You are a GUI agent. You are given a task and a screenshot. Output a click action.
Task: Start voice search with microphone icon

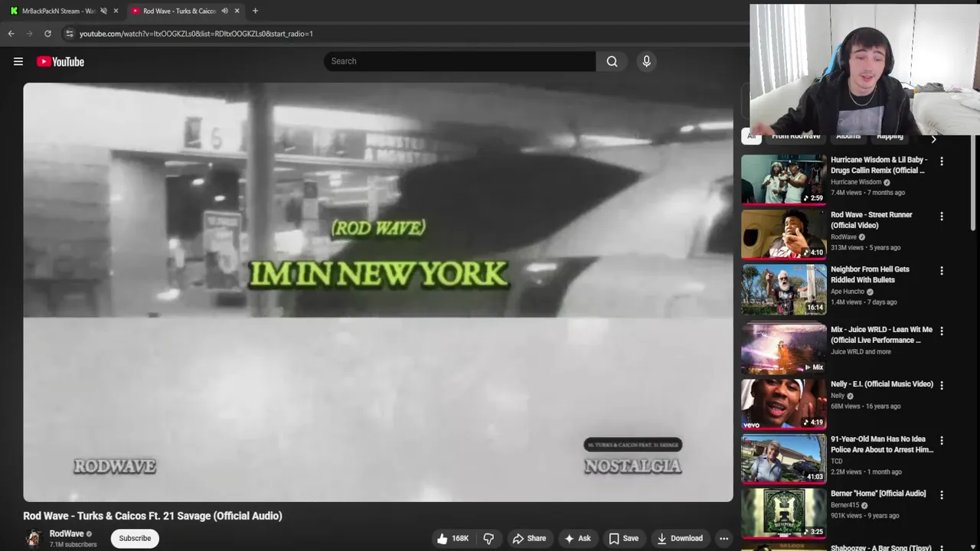(646, 61)
